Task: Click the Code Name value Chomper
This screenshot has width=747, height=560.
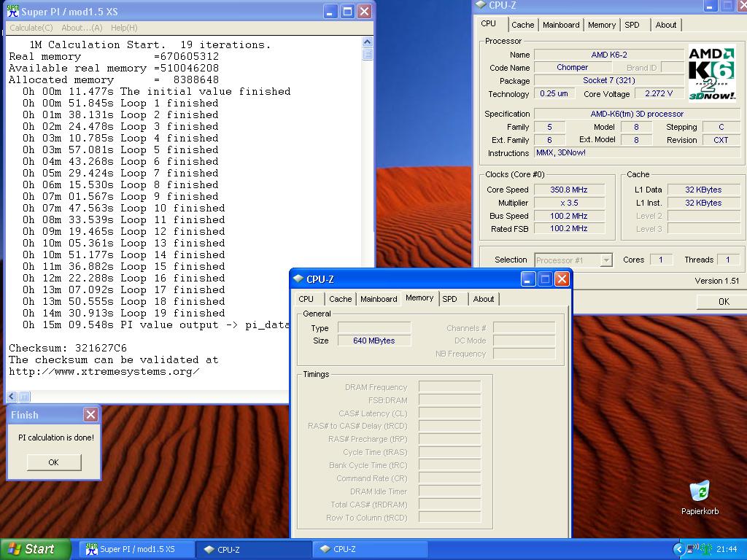Action: [x=572, y=68]
